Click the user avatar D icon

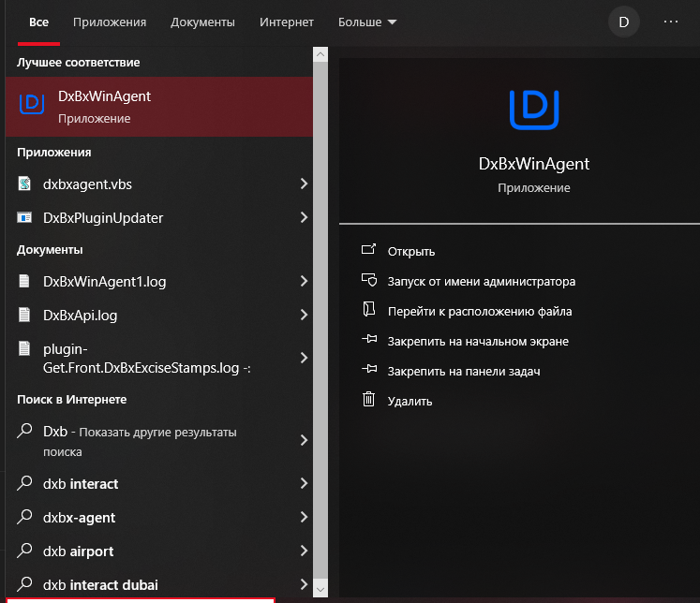(x=624, y=22)
